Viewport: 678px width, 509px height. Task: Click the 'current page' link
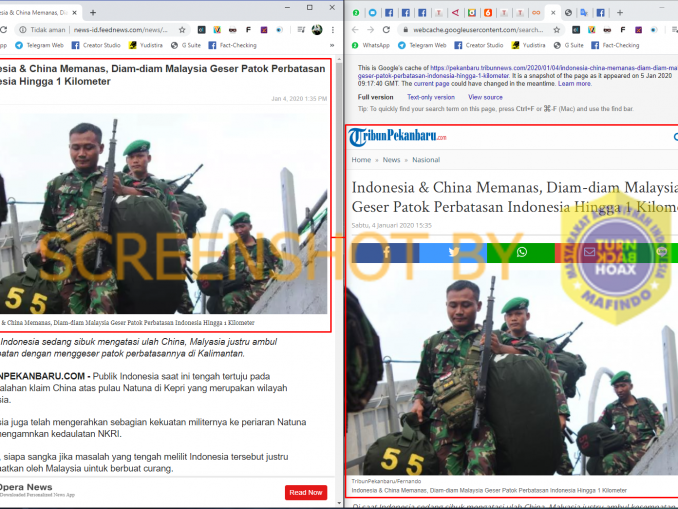(x=432, y=83)
